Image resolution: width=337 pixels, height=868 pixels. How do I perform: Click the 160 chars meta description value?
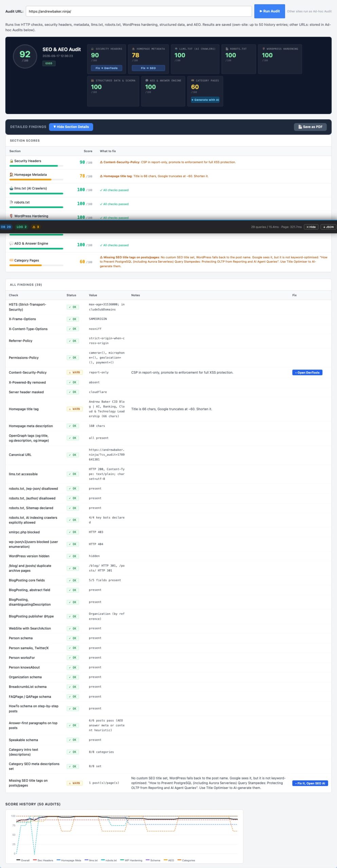click(97, 426)
